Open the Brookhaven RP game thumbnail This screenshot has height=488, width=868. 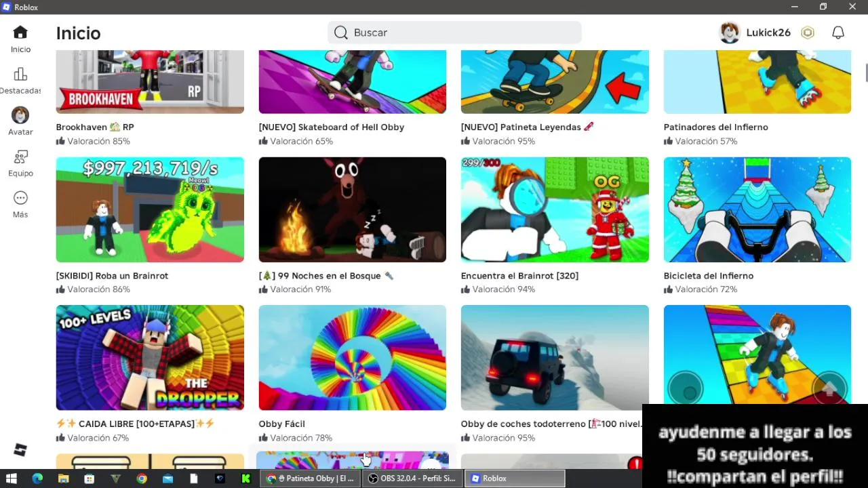[x=150, y=81]
